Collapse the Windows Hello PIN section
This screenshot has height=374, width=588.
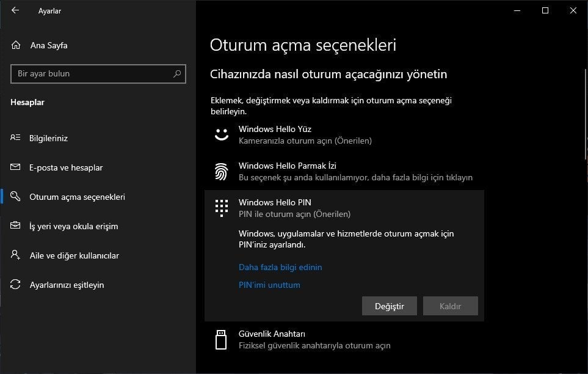click(344, 208)
